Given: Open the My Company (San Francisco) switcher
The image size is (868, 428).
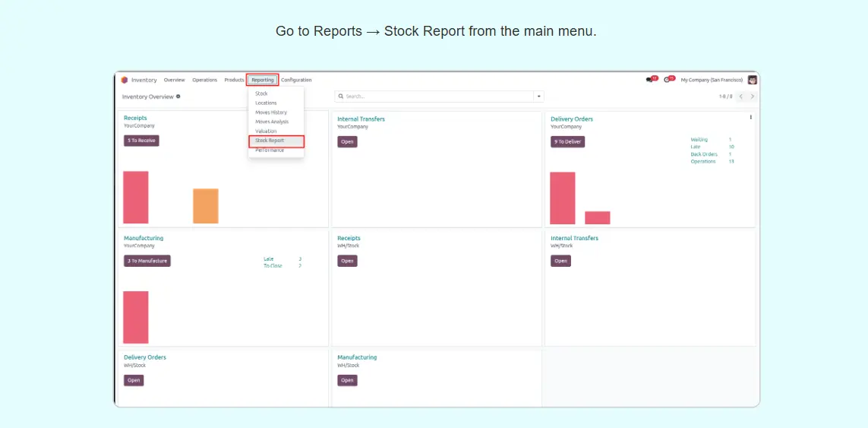Looking at the screenshot, I should click(x=712, y=80).
